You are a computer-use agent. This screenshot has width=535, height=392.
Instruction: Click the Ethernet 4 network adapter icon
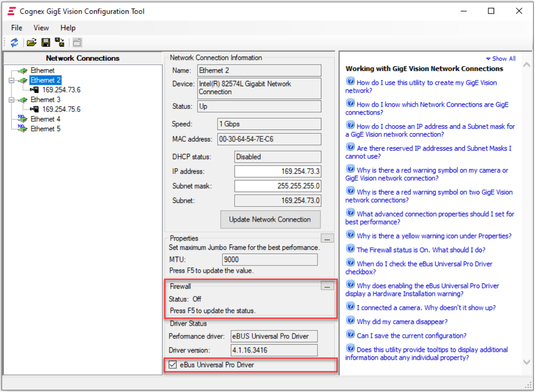[x=22, y=119]
